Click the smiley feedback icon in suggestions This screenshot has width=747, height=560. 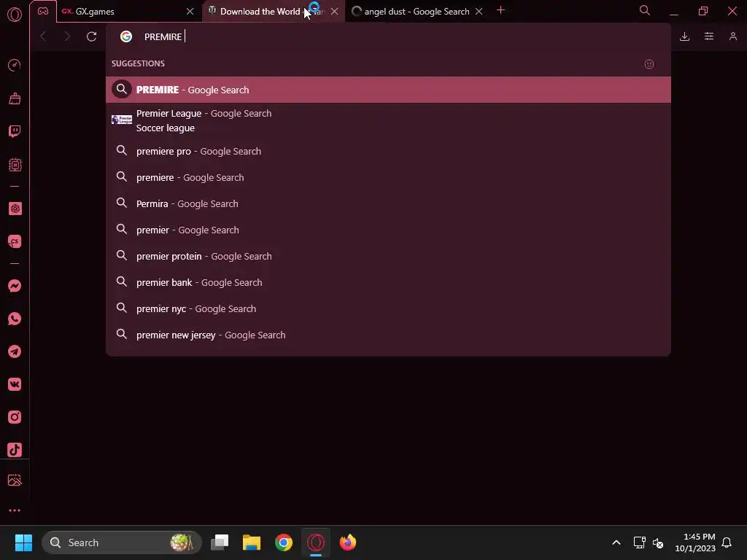pos(649,64)
